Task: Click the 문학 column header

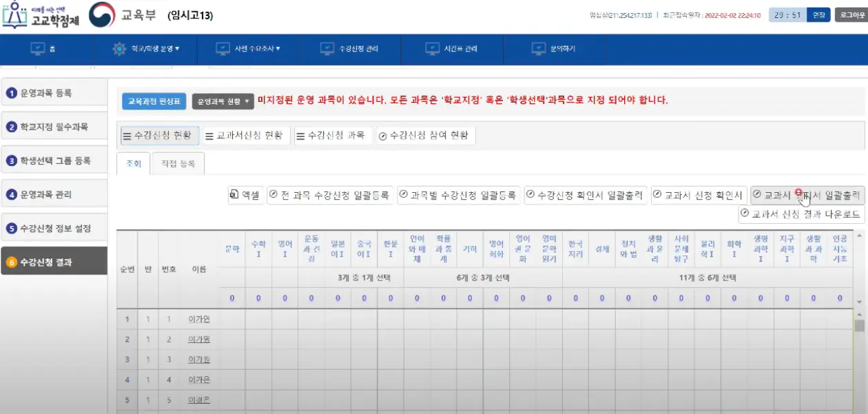Action: [232, 249]
